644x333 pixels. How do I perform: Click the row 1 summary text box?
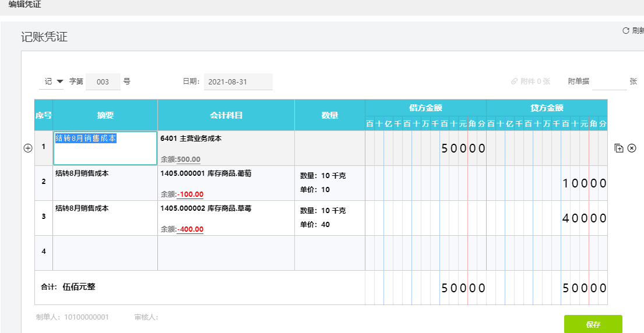(105, 148)
